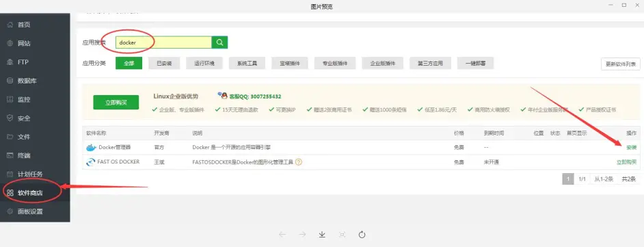Click the 15天无理由退款 benefit text
The image size is (644, 247).
click(240, 109)
